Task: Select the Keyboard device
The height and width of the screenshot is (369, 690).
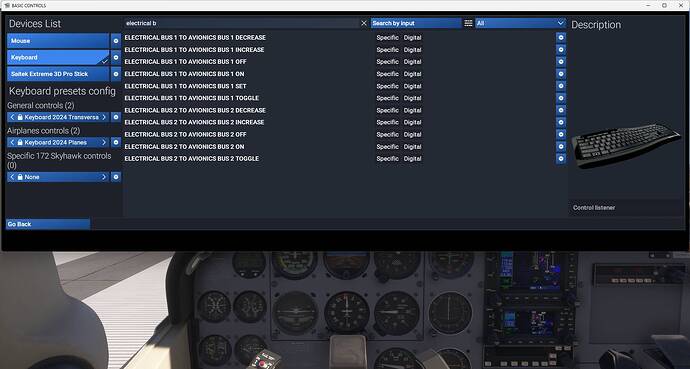Action: pyautogui.click(x=58, y=57)
